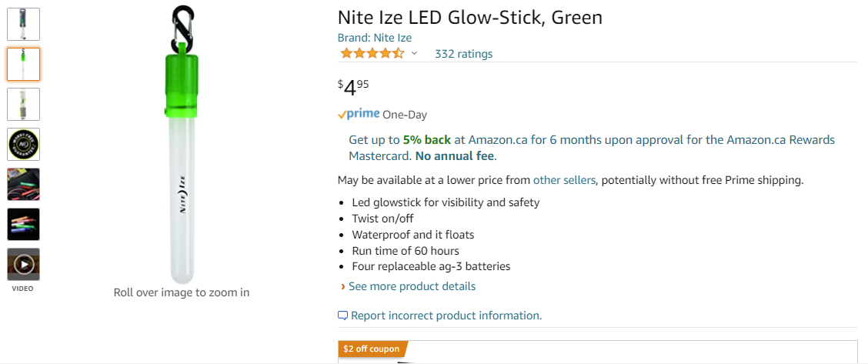Select the multicolor glow-sticks thumbnail
Screen dimensions: 868x364
[x=24, y=224]
